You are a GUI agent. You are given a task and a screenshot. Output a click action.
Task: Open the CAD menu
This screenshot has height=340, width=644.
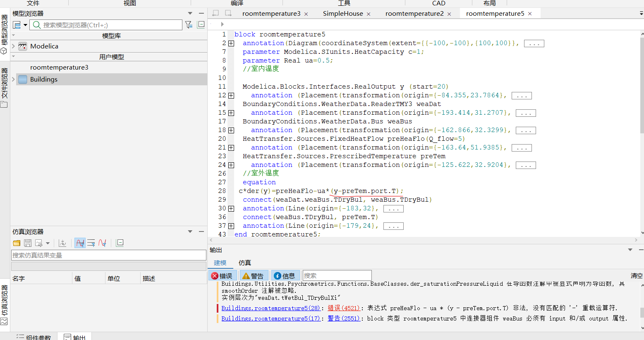pyautogui.click(x=439, y=3)
